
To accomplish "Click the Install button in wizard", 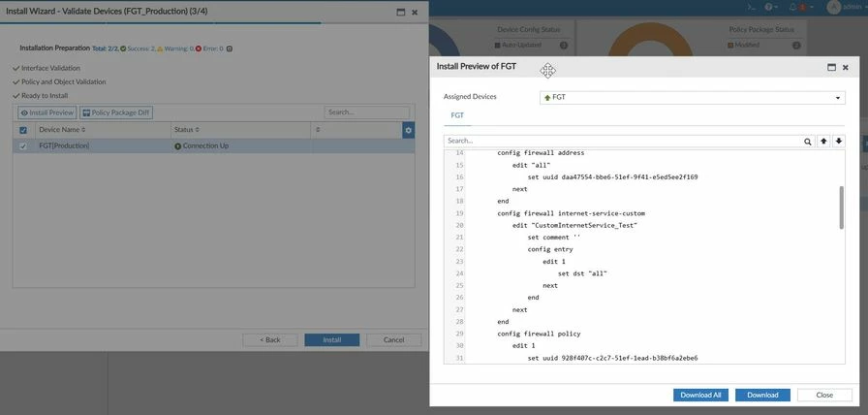I will [331, 339].
